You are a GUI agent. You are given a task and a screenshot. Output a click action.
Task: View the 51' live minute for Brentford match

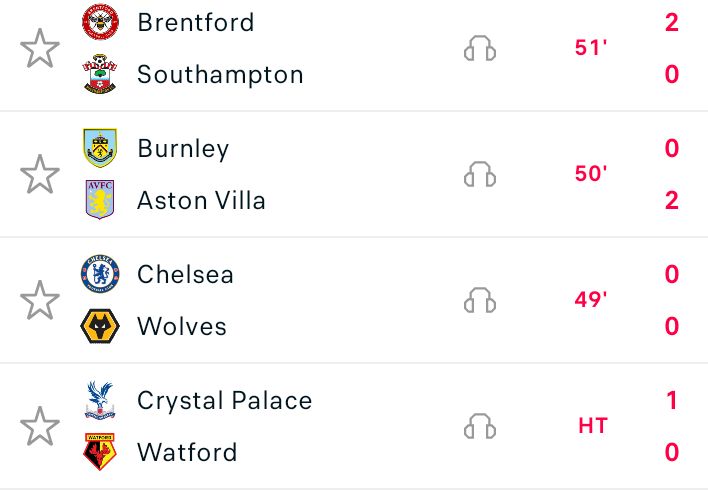coord(591,48)
